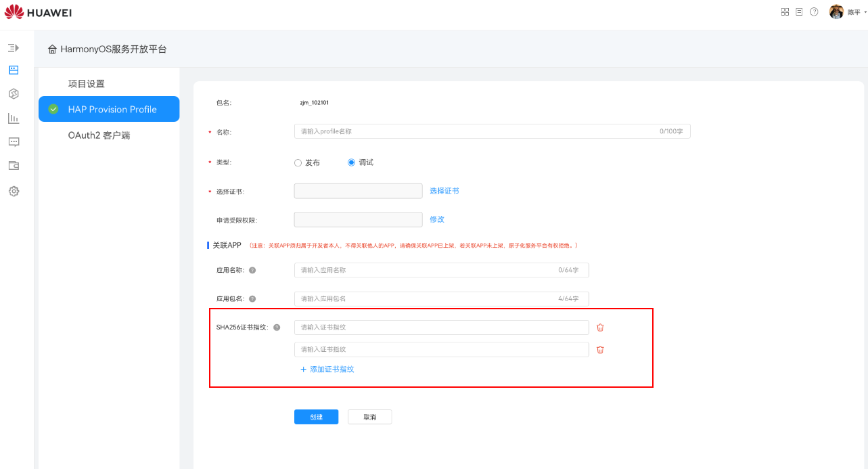
Task: Click the help icon next to SHA256证书指纹
Action: (x=276, y=328)
